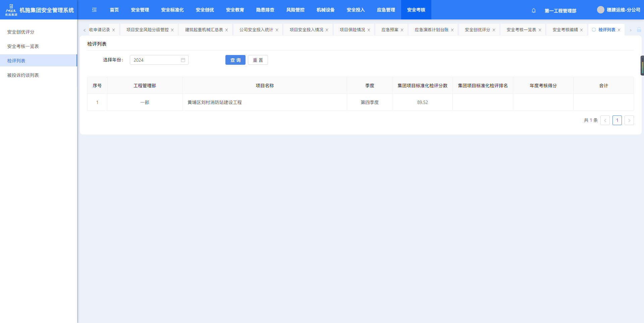Switch to 安全考核一览表 tab

521,30
